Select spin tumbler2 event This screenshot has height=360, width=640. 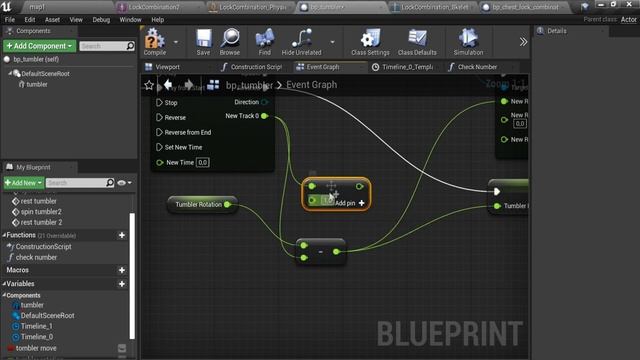(x=41, y=211)
